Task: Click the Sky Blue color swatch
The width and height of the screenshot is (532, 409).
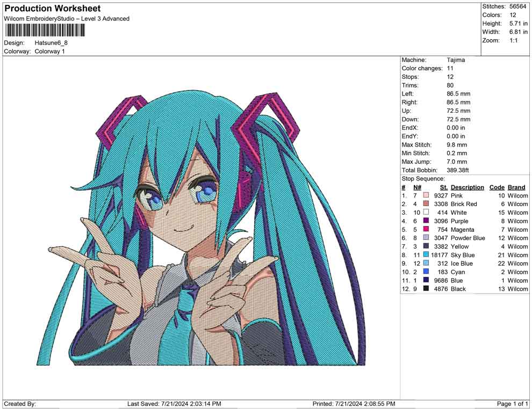Action: pos(426,254)
